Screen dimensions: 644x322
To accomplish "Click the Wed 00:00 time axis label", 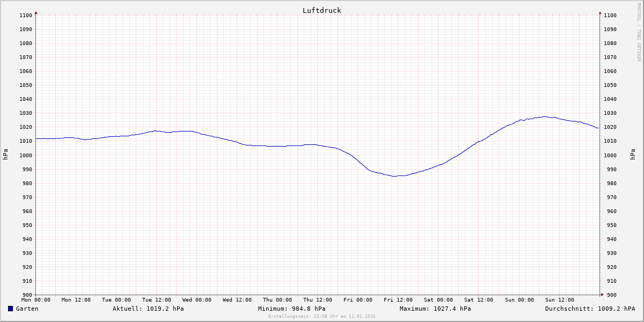I will pyautogui.click(x=197, y=300).
